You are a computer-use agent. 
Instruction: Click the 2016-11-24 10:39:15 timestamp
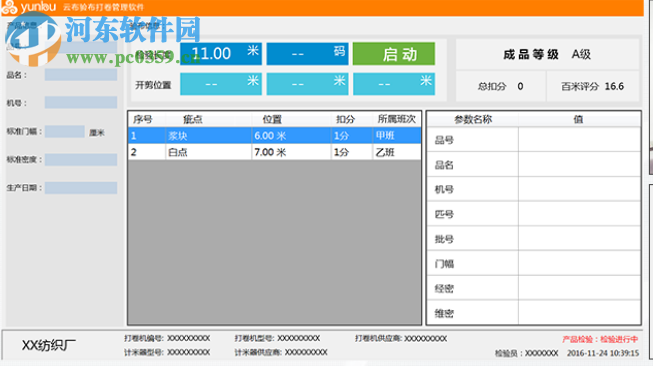(x=603, y=353)
